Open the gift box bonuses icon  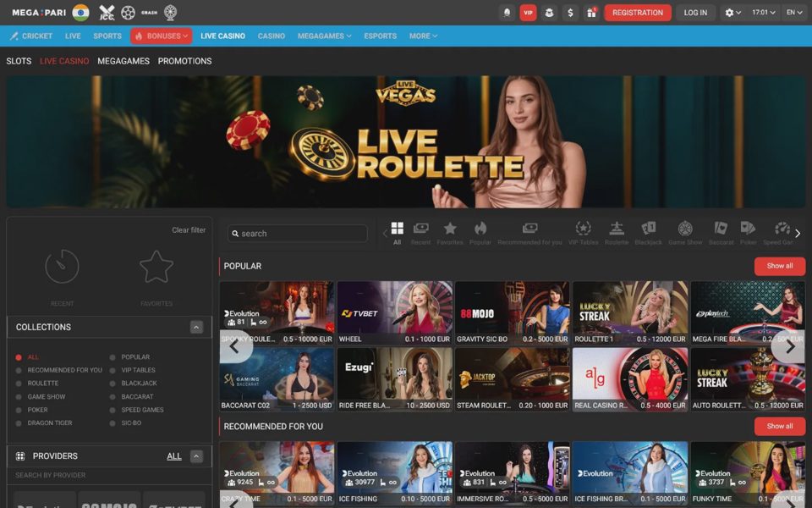[x=591, y=13]
